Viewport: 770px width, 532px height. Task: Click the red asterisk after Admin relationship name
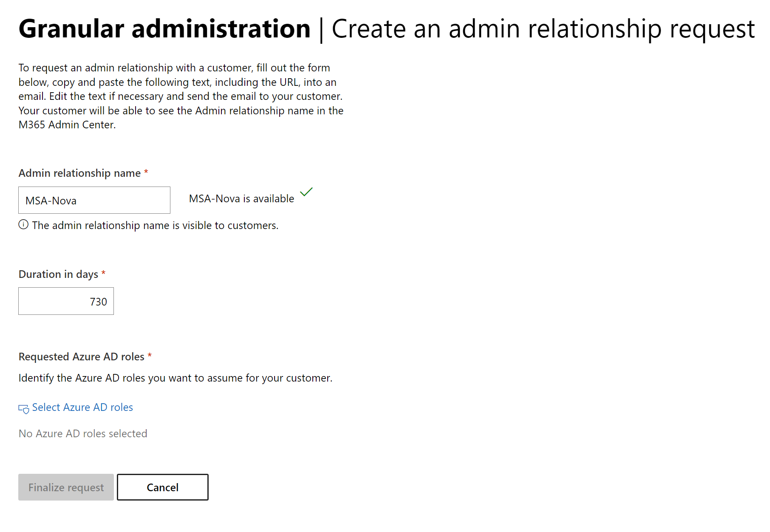click(x=146, y=172)
